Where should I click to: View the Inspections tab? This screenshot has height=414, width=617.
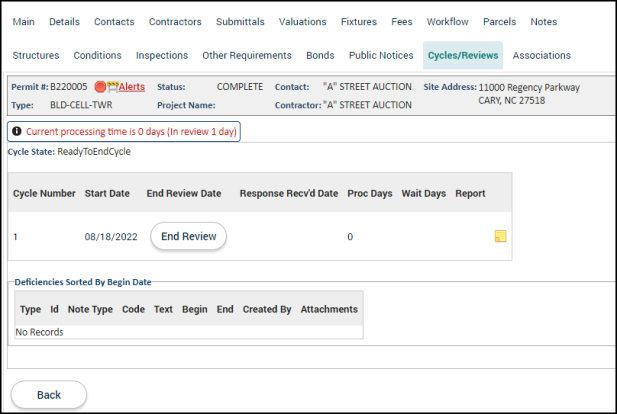coord(162,55)
